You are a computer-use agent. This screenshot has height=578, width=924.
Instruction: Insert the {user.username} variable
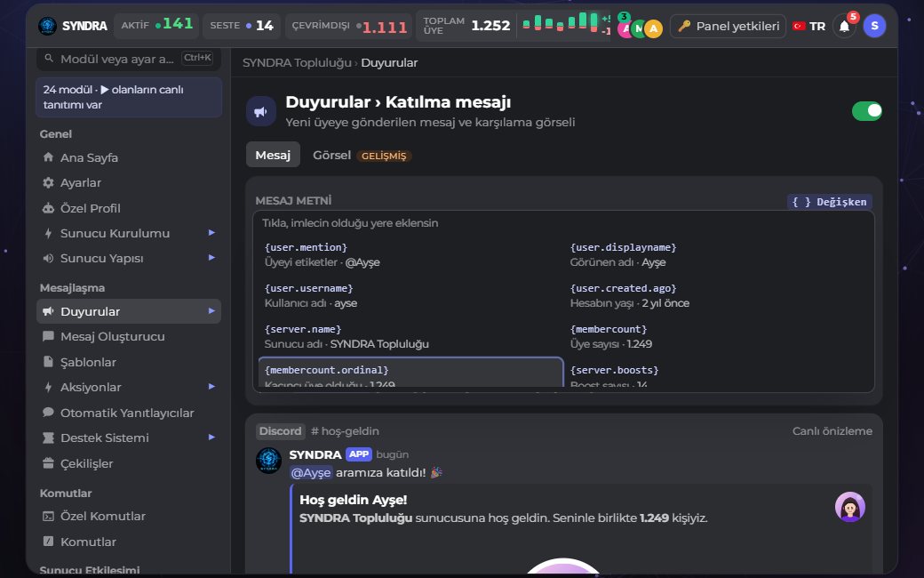410,295
